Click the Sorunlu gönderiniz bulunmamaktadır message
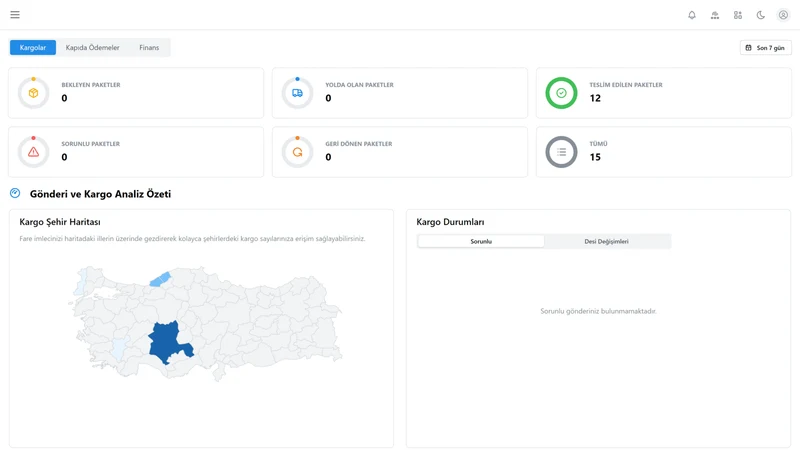Viewport: 800px width, 450px height. 598,311
